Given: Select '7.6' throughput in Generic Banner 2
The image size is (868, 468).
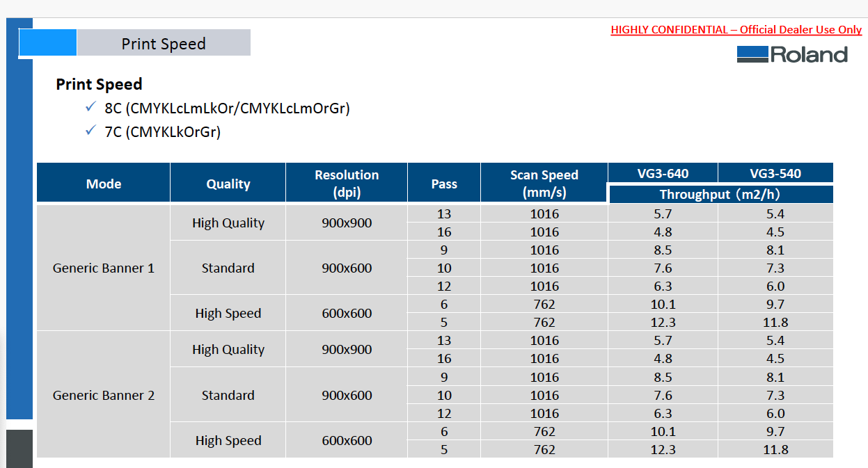Looking at the screenshot, I should 663,395.
